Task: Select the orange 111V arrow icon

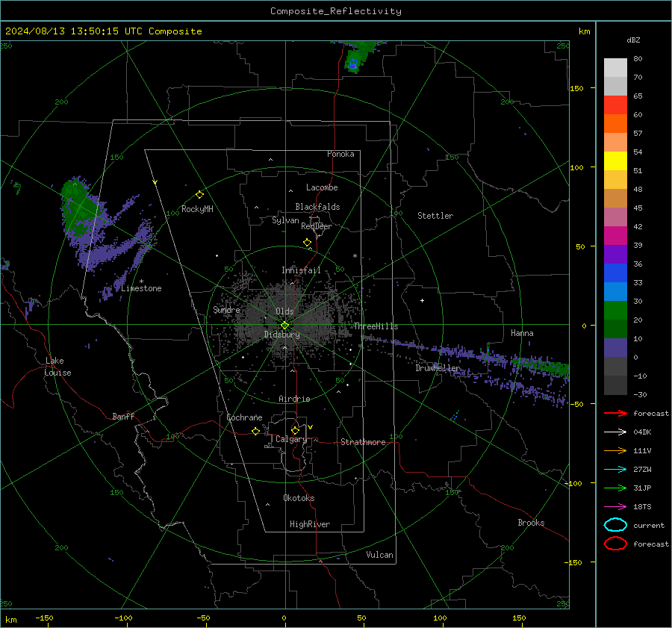Action: 615,450
